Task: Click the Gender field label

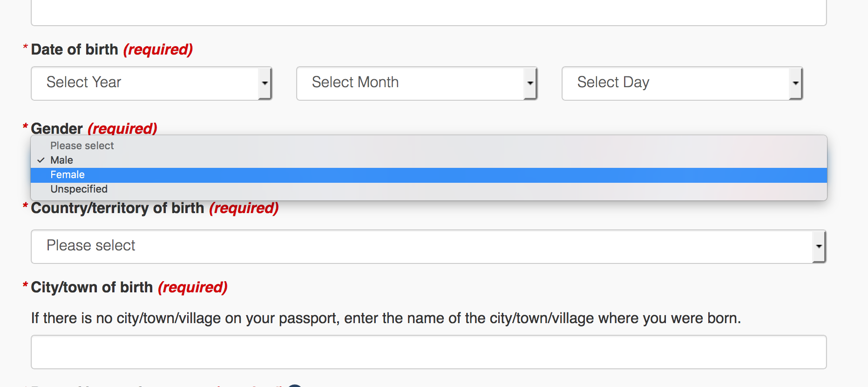Action: pos(57,128)
